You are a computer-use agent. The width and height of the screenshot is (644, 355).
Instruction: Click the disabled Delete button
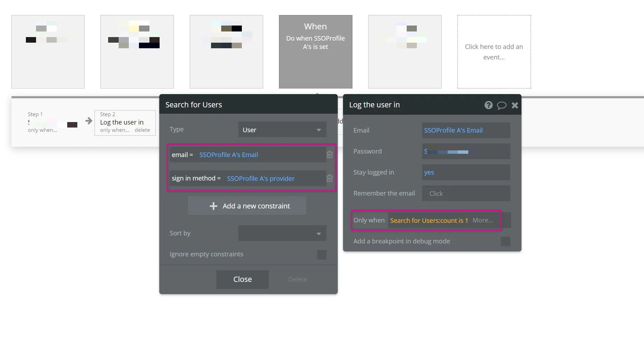tap(298, 279)
